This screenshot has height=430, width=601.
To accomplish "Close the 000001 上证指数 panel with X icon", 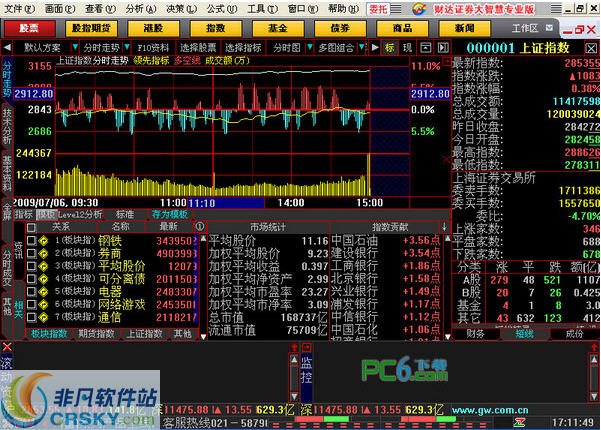I will [x=591, y=48].
